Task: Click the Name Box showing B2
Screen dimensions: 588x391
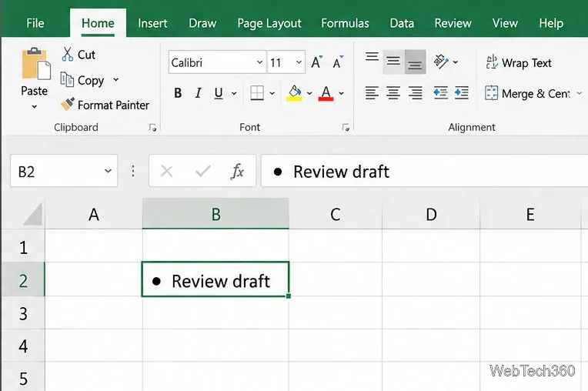Action: point(64,171)
